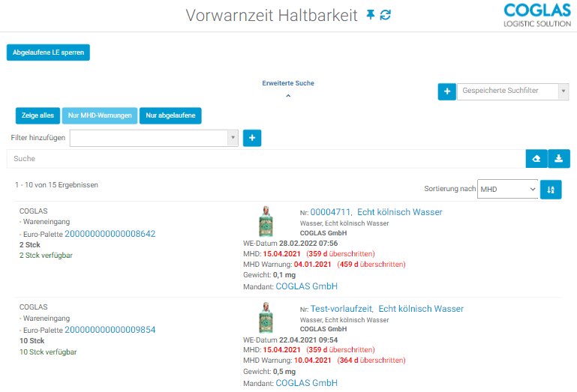Open the Gespeicherte Suchfilter dropdown
Screen dimensions: 577x392
512,91
